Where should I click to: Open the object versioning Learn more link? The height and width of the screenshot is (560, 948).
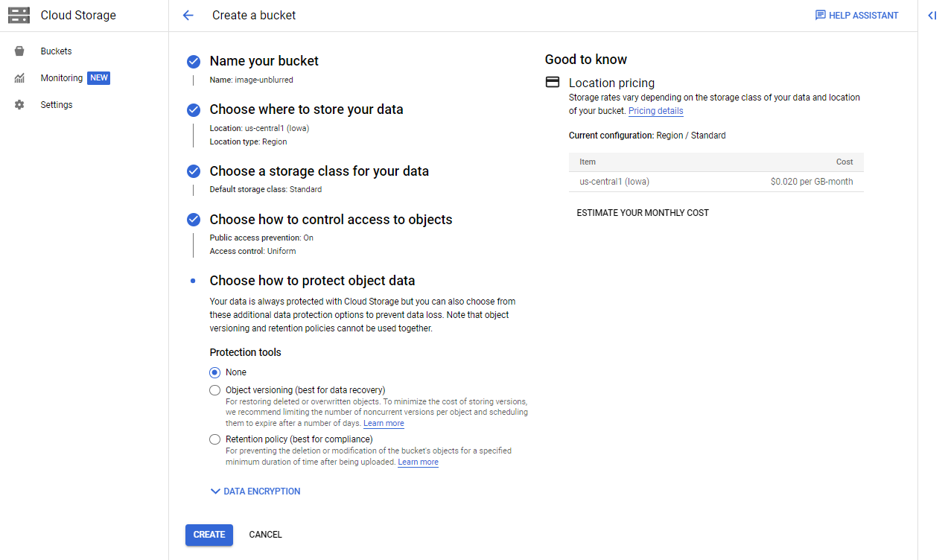click(384, 423)
